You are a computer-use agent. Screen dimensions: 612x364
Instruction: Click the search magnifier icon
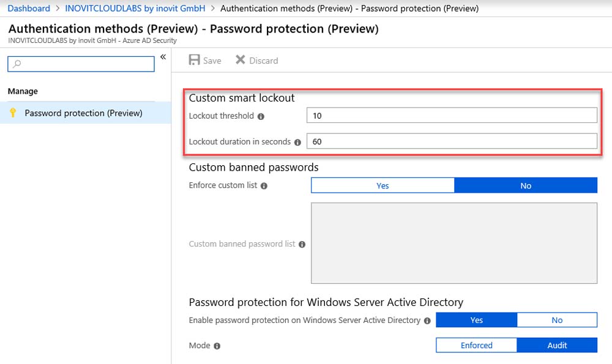point(17,64)
